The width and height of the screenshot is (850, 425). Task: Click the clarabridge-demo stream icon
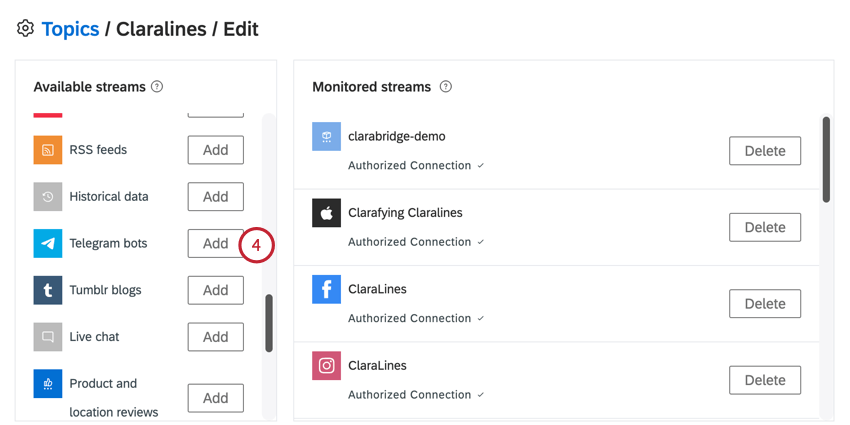point(326,137)
